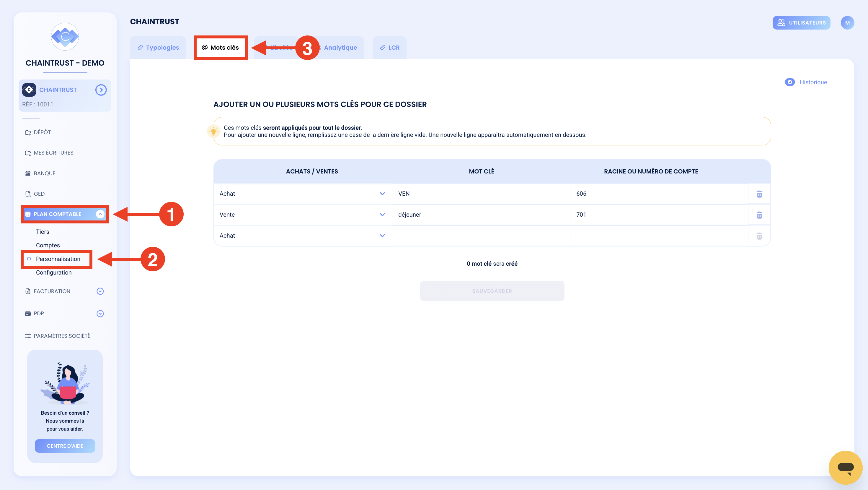Open Tiers submenu item

tap(43, 232)
